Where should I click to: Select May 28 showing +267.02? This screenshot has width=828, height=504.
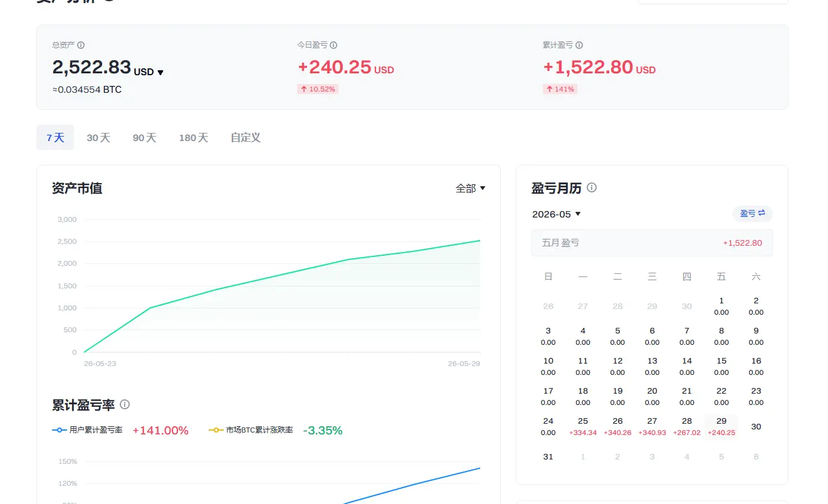click(687, 426)
